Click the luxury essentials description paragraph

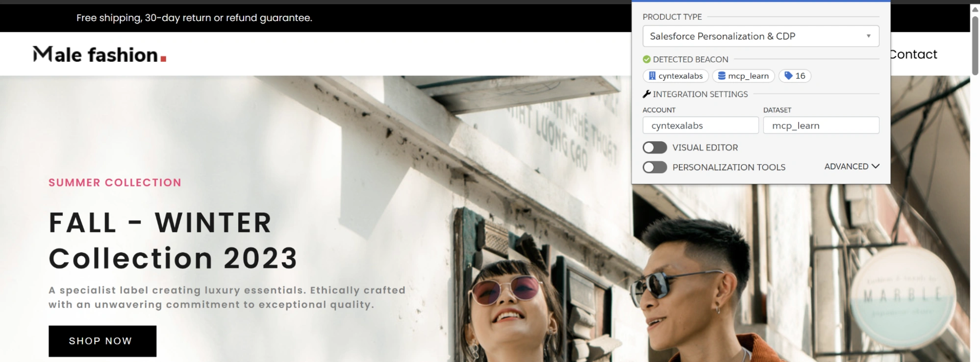point(227,297)
